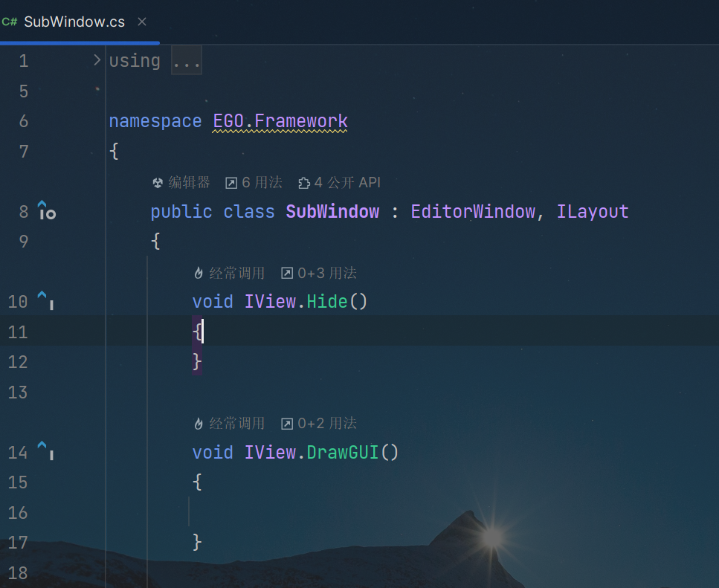Click the implements gutter icon on line 10

click(46, 300)
